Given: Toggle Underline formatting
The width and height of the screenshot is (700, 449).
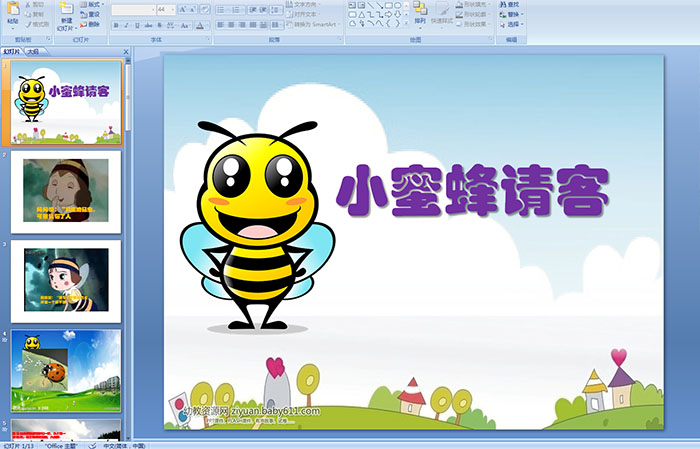Looking at the screenshot, I should click(x=137, y=25).
